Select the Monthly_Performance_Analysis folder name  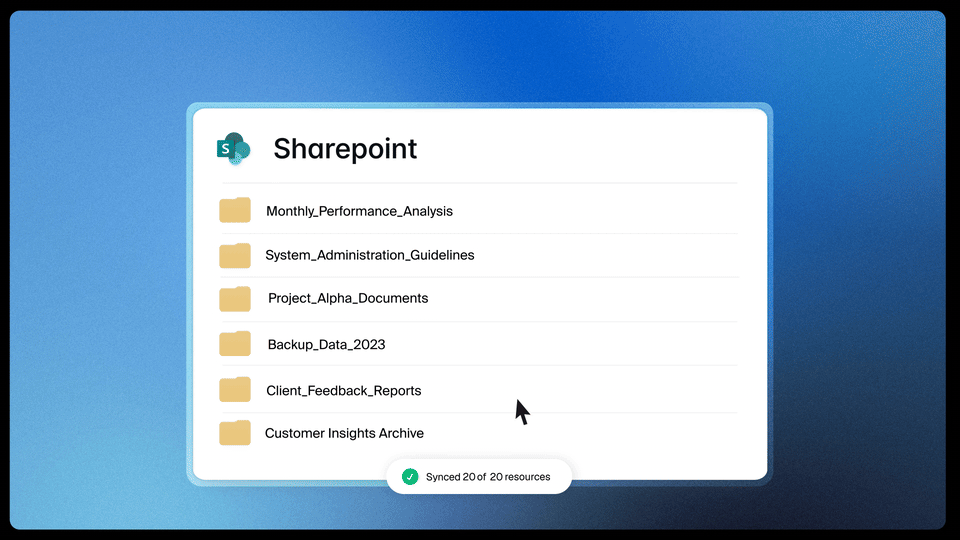[x=359, y=211]
